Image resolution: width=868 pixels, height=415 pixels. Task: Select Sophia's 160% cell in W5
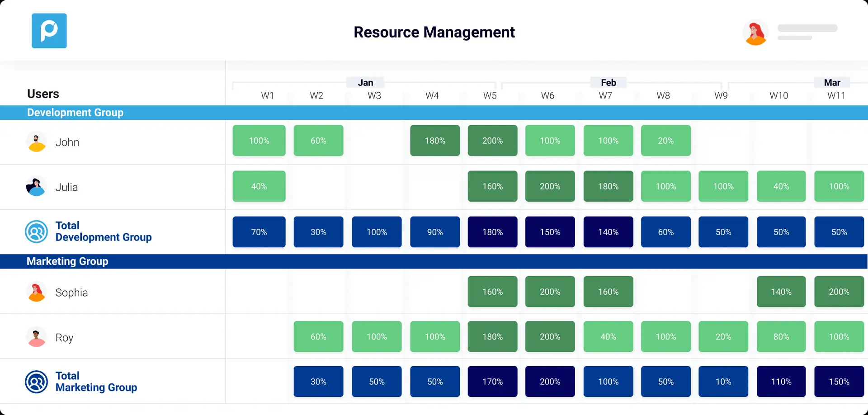pos(492,292)
